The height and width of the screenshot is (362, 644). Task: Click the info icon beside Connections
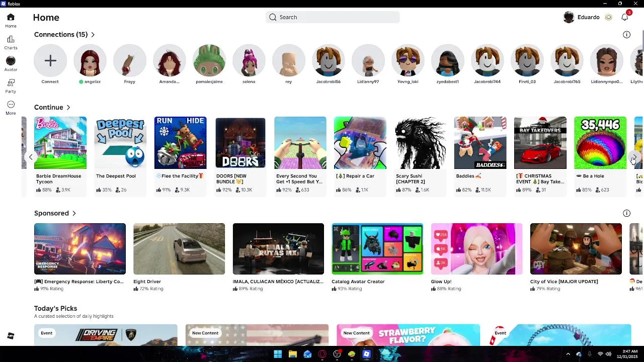point(626,35)
